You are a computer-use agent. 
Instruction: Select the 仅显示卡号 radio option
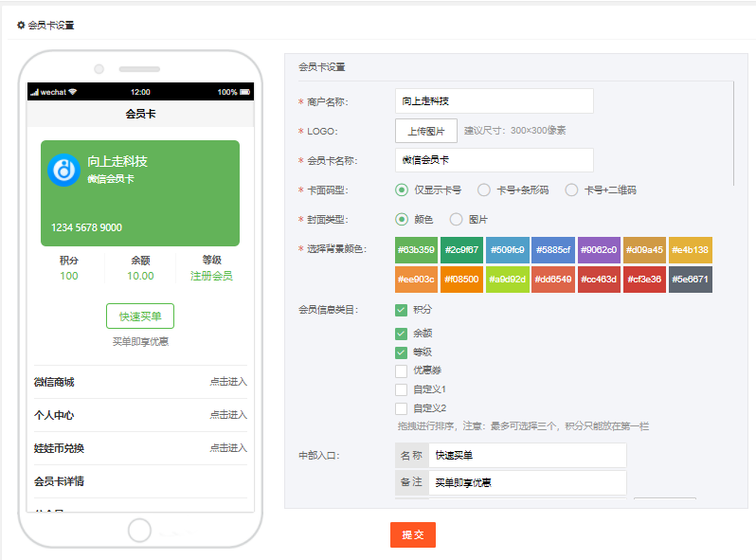pyautogui.click(x=402, y=190)
